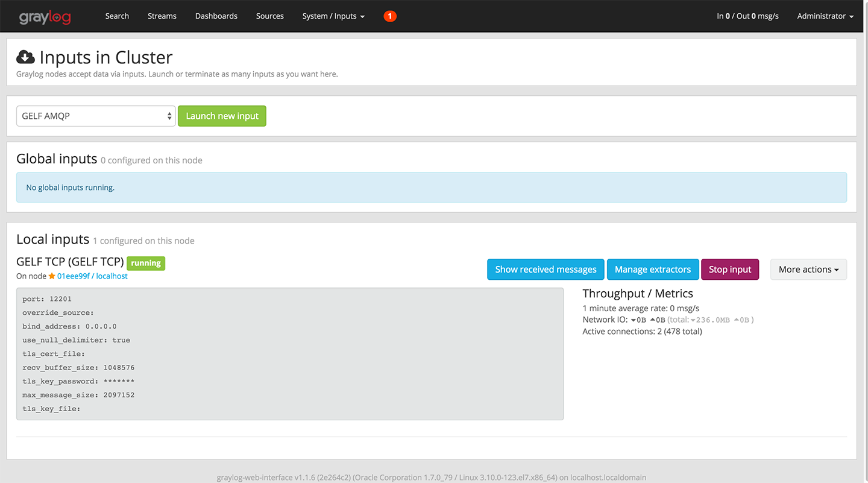Image resolution: width=868 pixels, height=483 pixels.
Task: Go to Streams
Action: tap(162, 16)
